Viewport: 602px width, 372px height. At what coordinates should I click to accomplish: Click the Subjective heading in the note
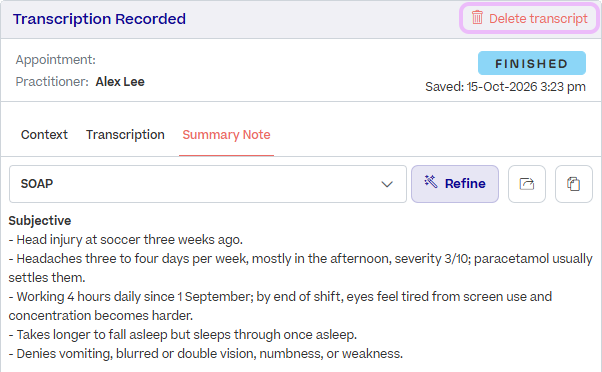click(40, 221)
